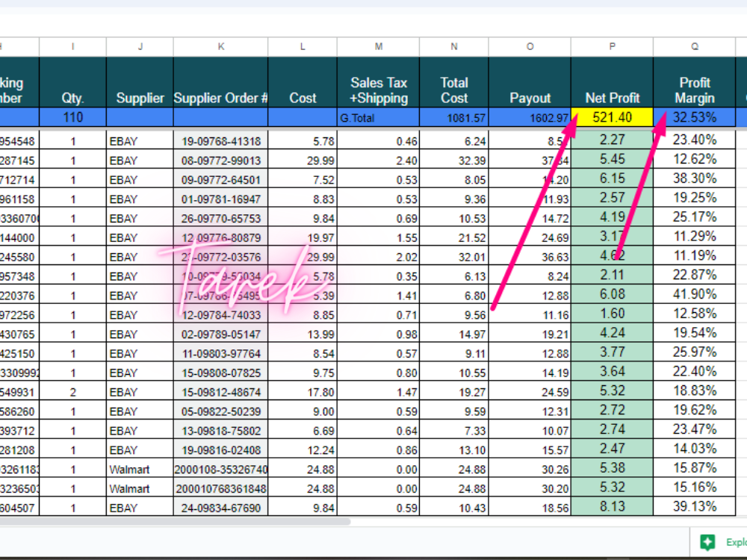Select net profit cell 6.08
The height and width of the screenshot is (560, 747).
coord(613,295)
